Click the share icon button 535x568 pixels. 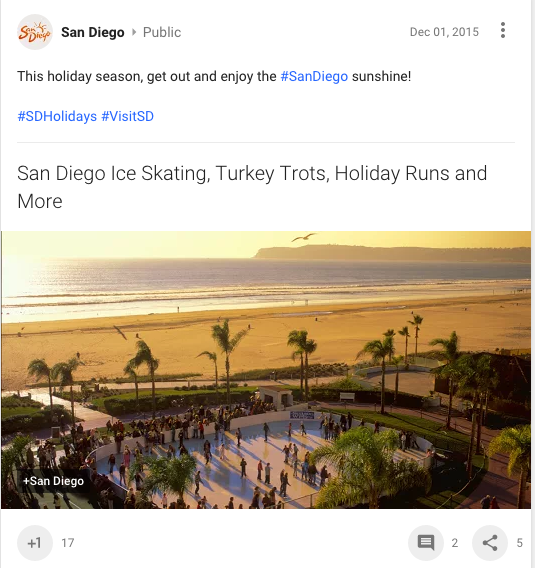tap(490, 543)
